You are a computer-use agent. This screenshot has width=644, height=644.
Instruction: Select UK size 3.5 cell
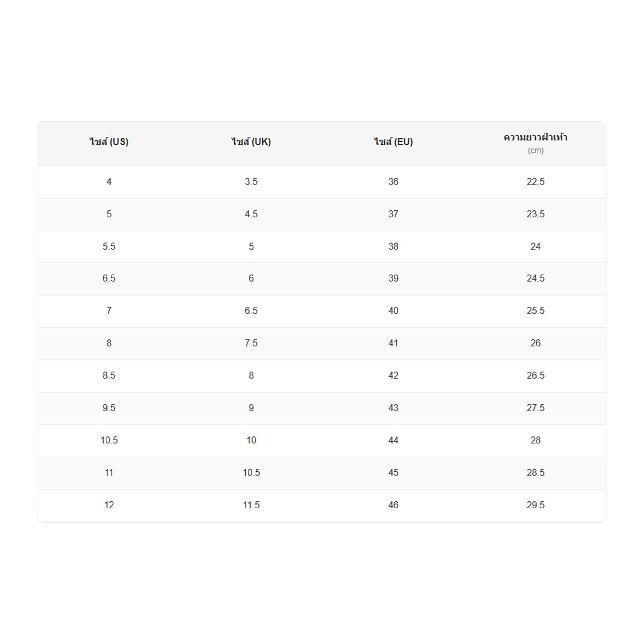(x=251, y=182)
